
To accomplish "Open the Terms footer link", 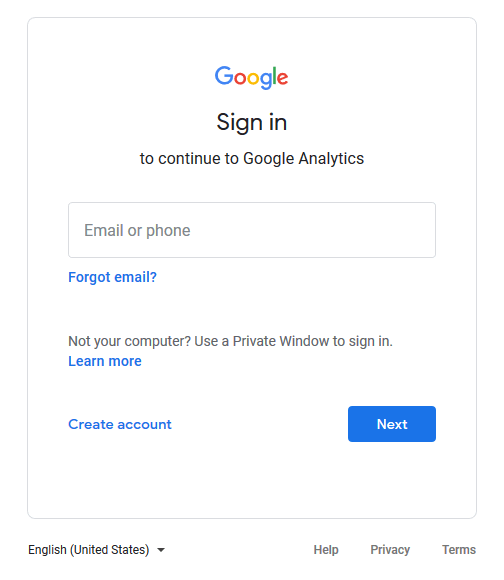I will (459, 550).
